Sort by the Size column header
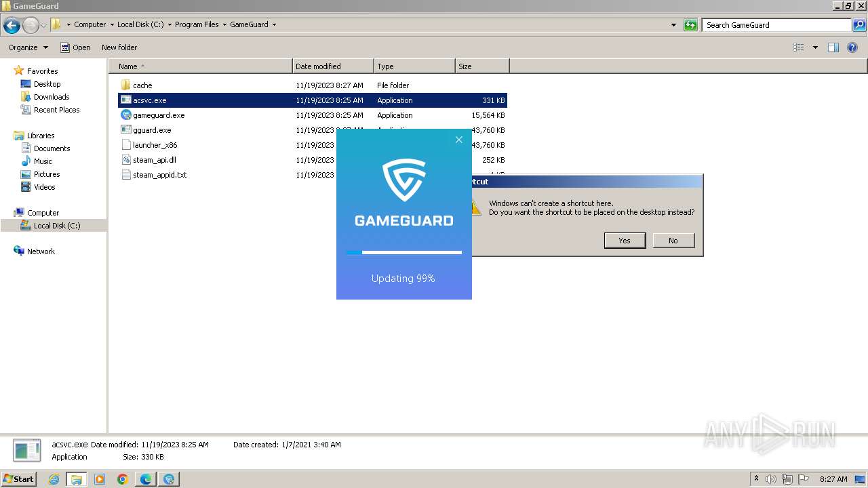Image resolution: width=868 pixels, height=488 pixels. click(482, 66)
